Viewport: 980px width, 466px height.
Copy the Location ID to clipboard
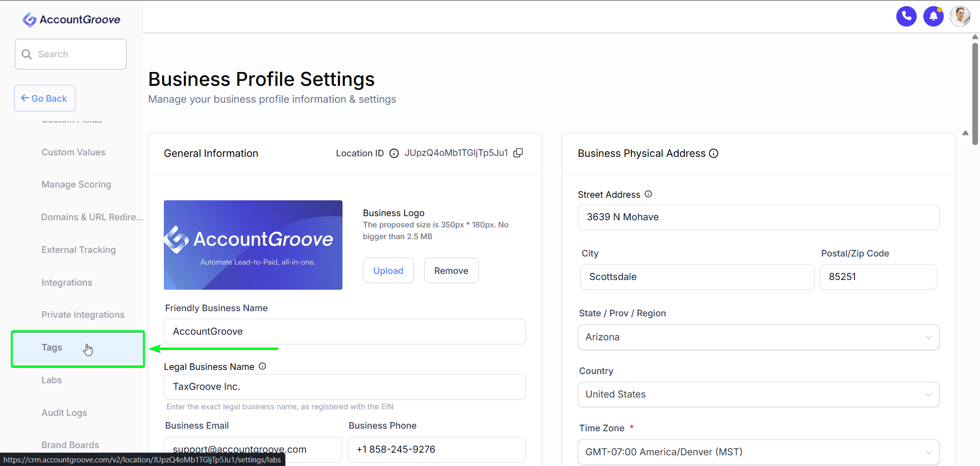518,153
